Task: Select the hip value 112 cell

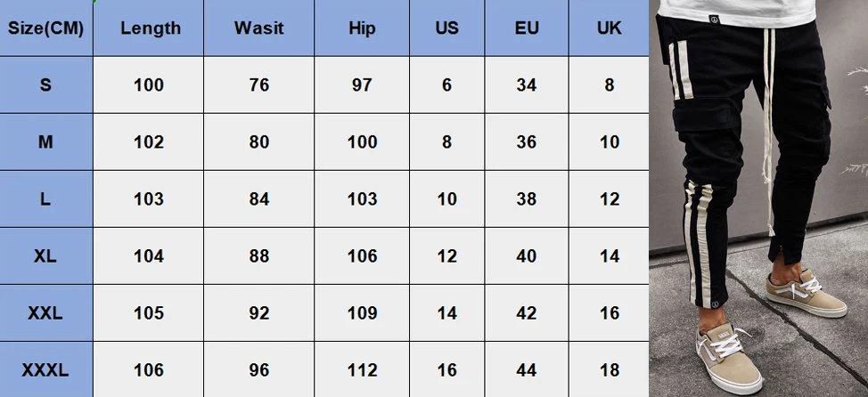Action: (362, 369)
